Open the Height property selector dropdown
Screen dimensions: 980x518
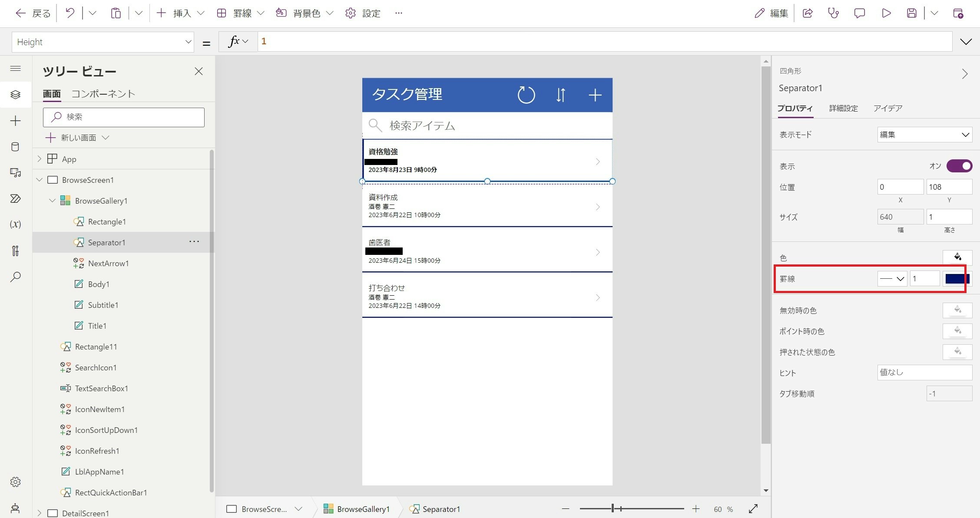pos(103,42)
